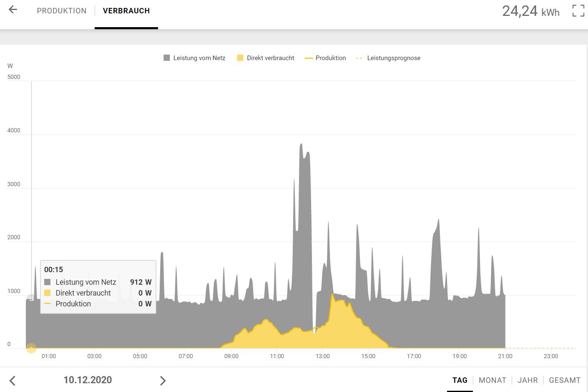Select the TAG time range
This screenshot has width=588, height=392.
[x=460, y=380]
